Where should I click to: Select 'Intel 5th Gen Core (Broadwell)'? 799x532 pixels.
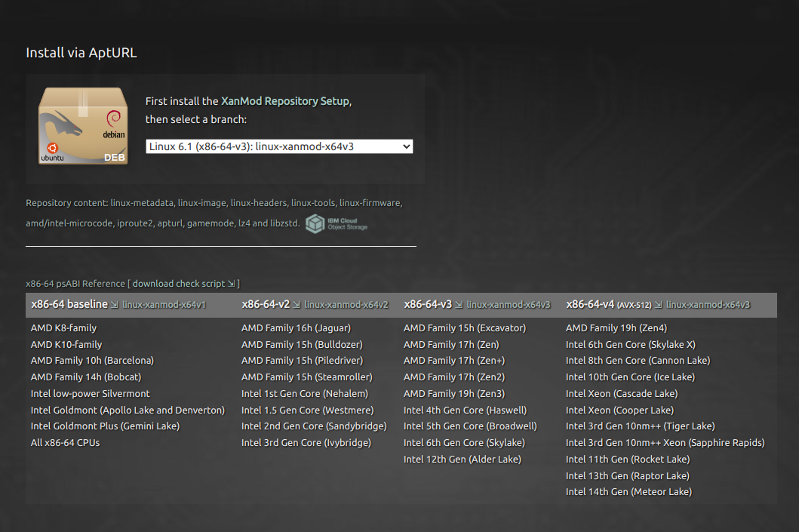click(470, 426)
